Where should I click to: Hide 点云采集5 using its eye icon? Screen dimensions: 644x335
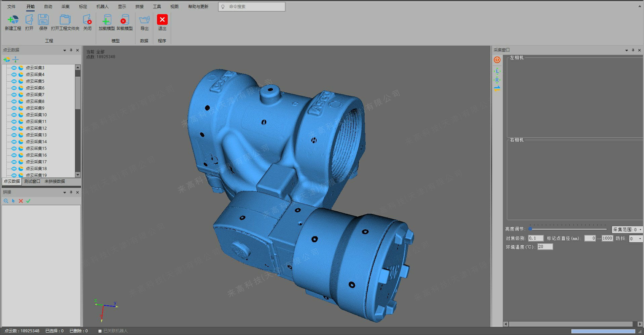[x=14, y=81]
